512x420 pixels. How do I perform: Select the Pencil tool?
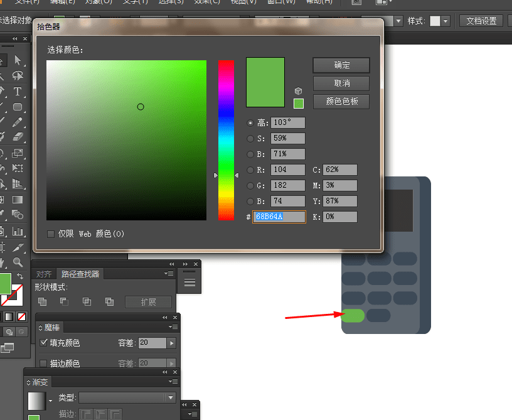click(18, 122)
